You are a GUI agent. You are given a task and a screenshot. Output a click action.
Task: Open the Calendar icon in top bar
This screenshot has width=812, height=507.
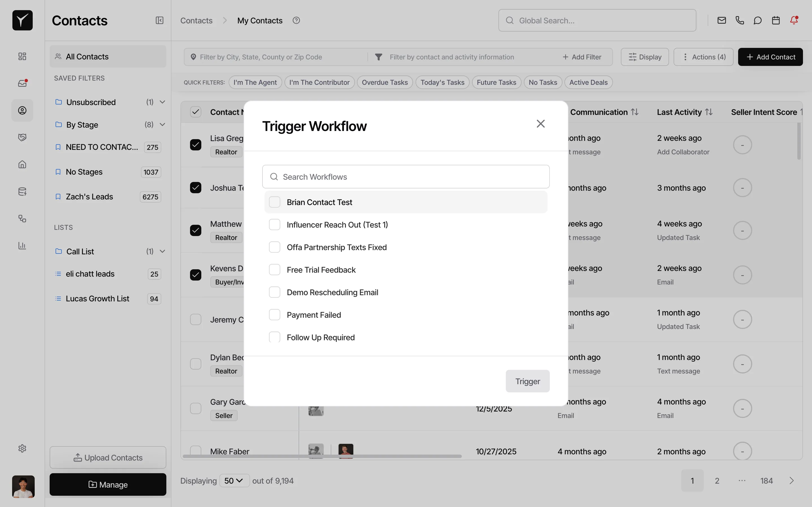coord(776,20)
